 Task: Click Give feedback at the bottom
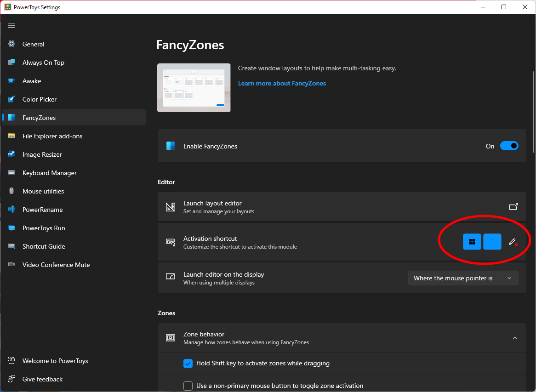pos(42,379)
